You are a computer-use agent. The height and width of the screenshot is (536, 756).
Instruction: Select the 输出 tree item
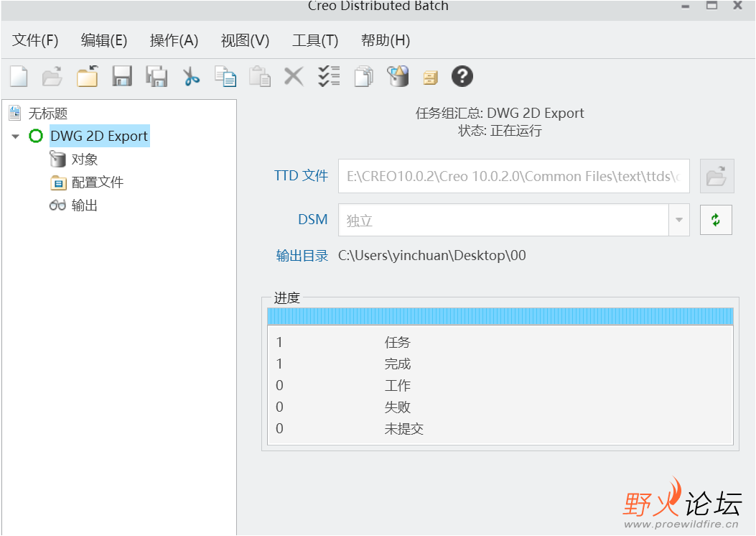[85, 205]
